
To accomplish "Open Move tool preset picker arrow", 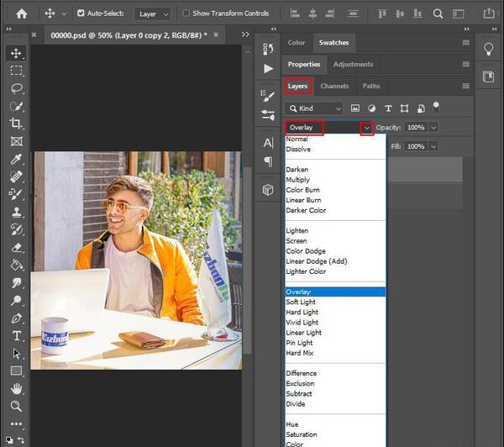I will click(64, 13).
